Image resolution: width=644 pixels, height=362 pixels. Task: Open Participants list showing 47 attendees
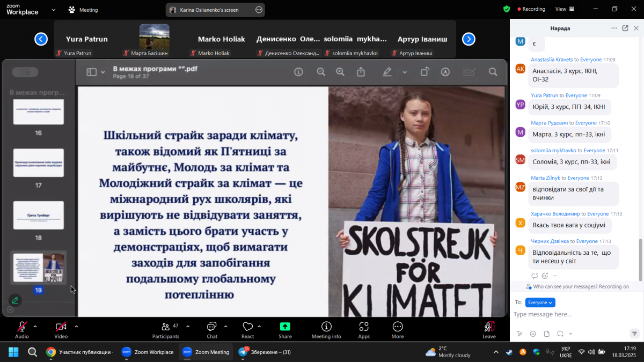(166, 329)
